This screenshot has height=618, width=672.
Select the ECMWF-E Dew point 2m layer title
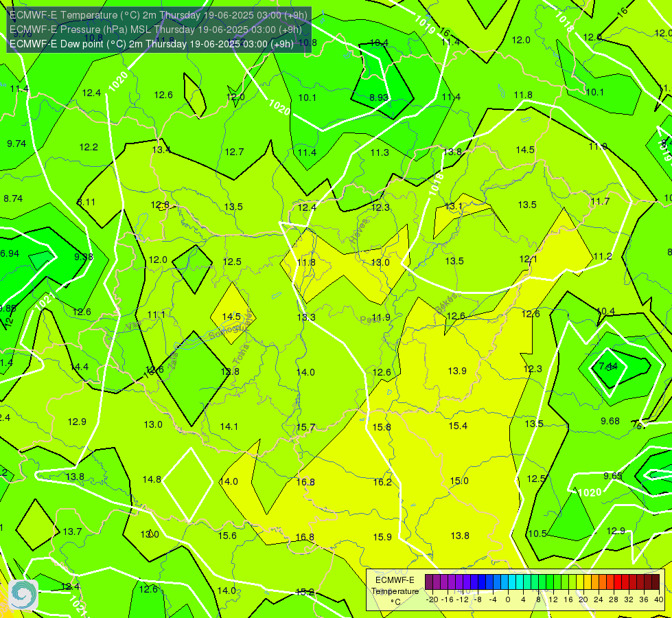point(152,44)
